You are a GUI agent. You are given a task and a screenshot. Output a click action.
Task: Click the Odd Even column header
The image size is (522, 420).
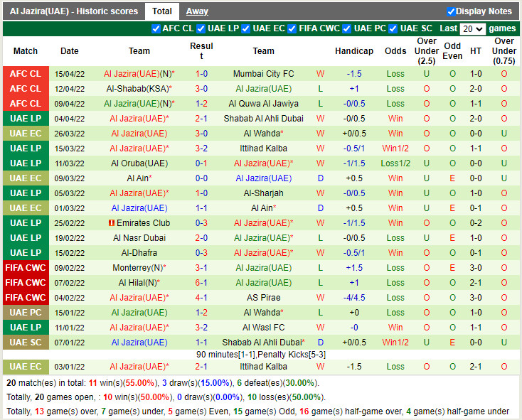(452, 51)
